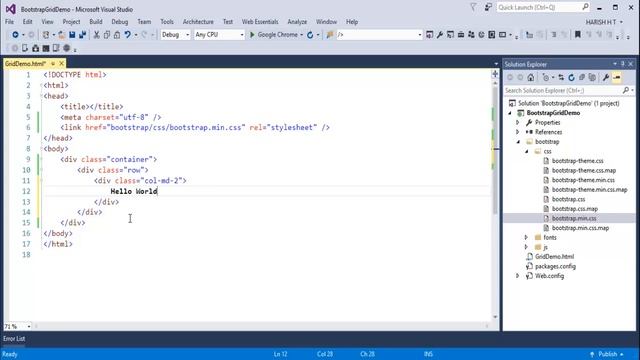Open the Google Chrome browser dropdown arrow
The image size is (640, 360).
coord(301,35)
